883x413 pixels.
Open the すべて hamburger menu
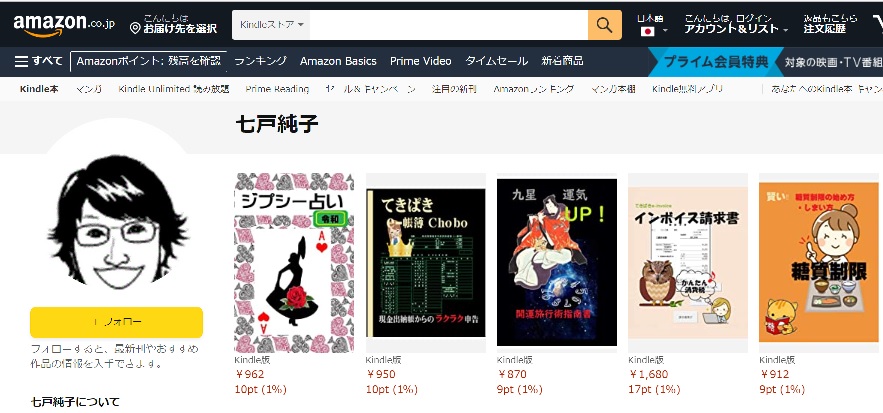pos(38,61)
